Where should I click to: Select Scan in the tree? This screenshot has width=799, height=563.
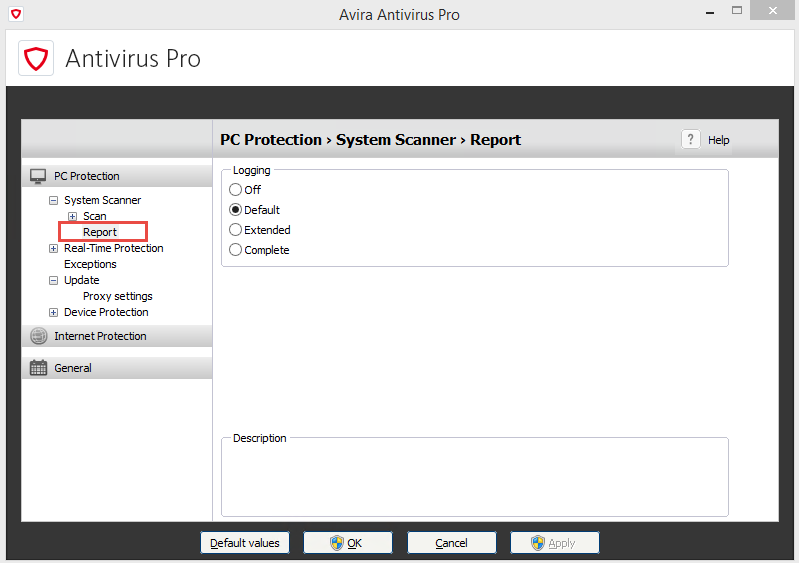click(x=95, y=217)
